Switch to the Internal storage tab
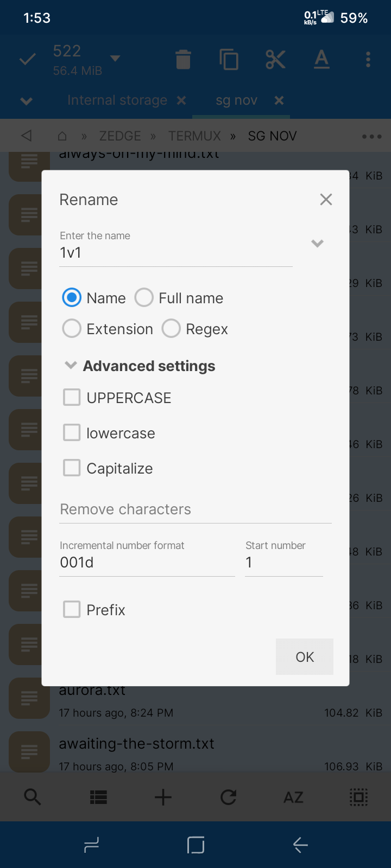This screenshot has height=868, width=391. pyautogui.click(x=117, y=100)
